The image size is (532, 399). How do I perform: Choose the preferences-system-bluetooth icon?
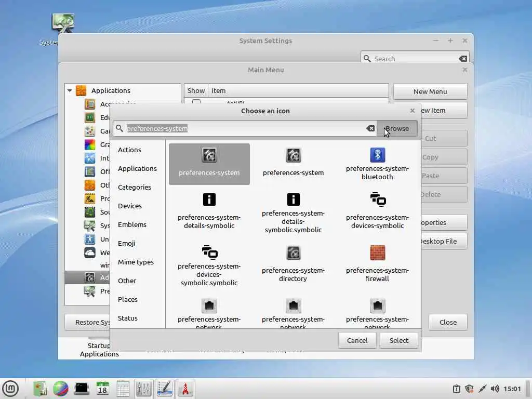click(x=377, y=164)
